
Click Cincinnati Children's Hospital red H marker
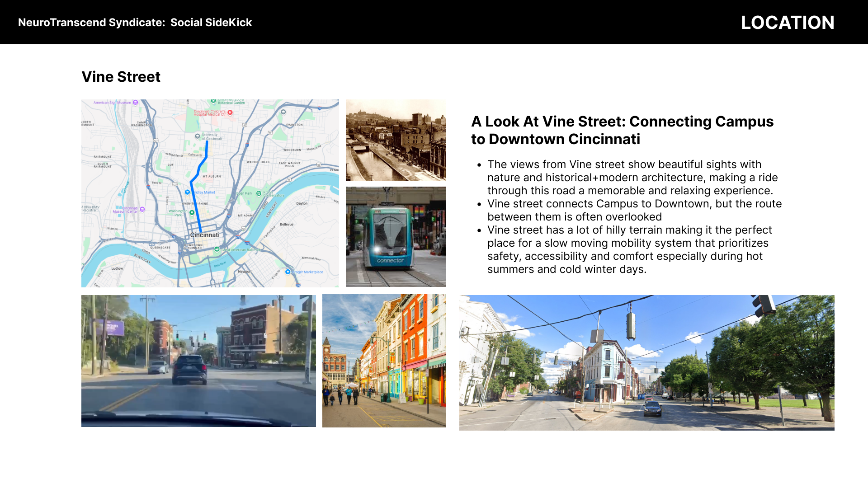(x=230, y=113)
